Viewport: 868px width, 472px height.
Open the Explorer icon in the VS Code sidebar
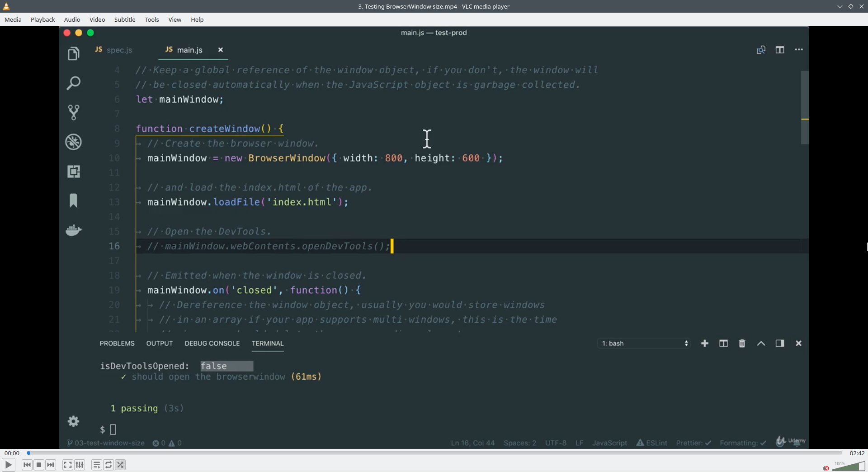coord(73,54)
